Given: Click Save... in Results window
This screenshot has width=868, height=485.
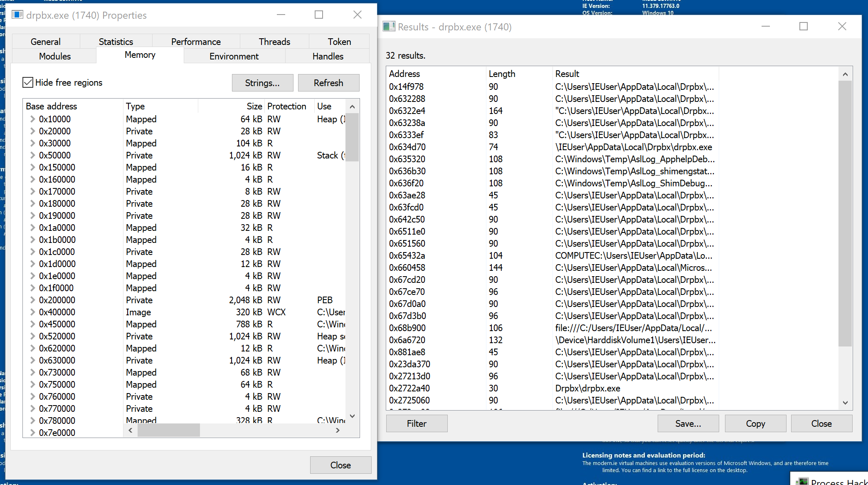Looking at the screenshot, I should click(688, 423).
